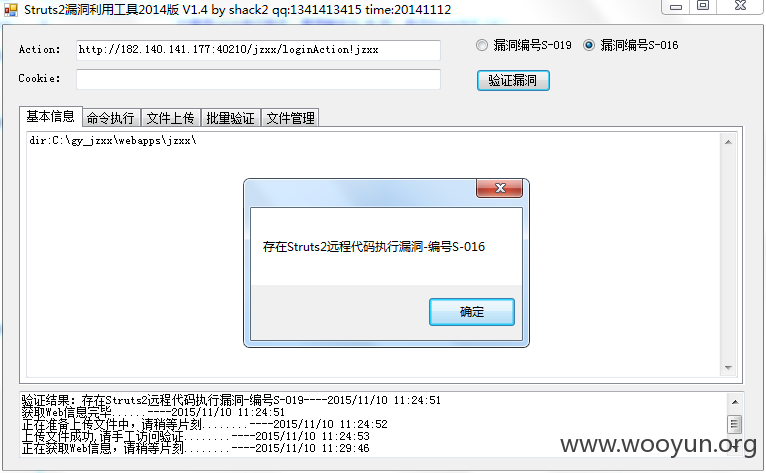Click the Struts2 app icon in title bar
766x473 pixels.
11,10
